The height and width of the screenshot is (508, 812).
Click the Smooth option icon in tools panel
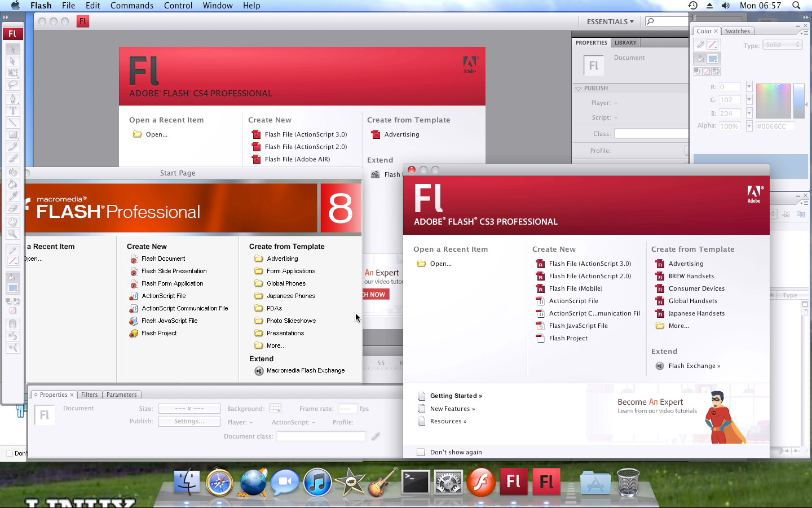pyautogui.click(x=12, y=336)
